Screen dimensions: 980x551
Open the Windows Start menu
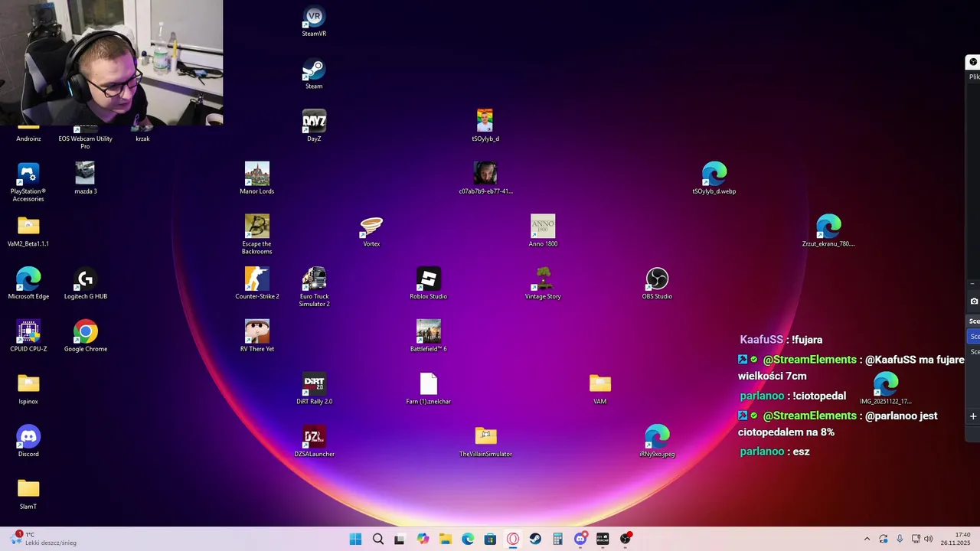pyautogui.click(x=355, y=539)
